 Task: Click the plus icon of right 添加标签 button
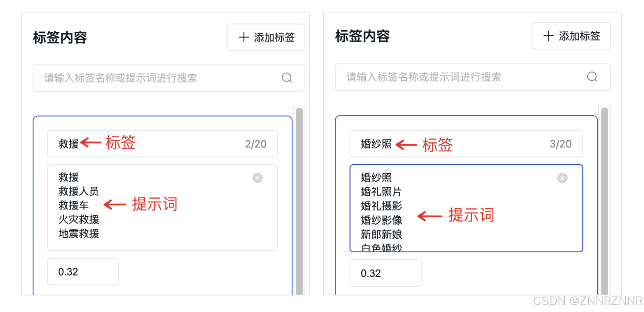tap(549, 36)
